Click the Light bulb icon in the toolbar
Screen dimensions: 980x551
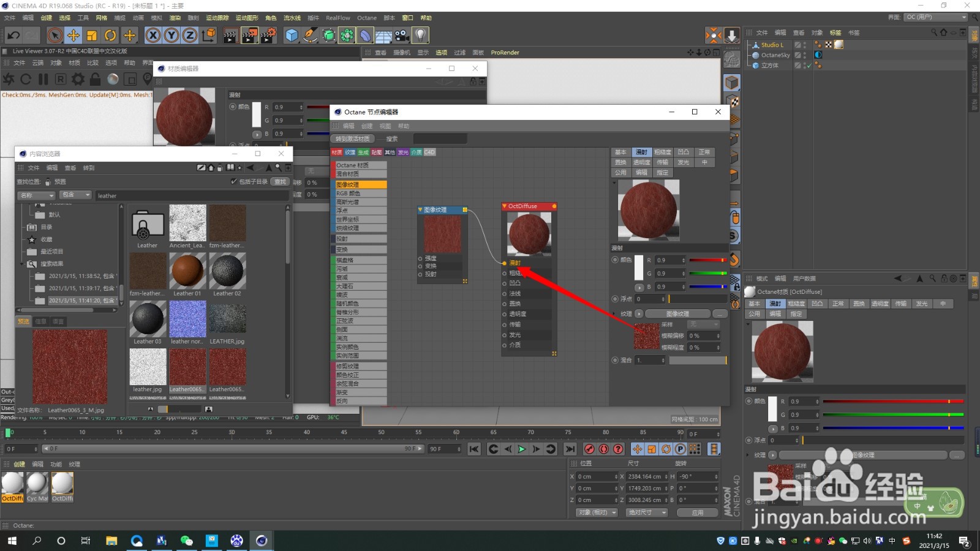(420, 36)
